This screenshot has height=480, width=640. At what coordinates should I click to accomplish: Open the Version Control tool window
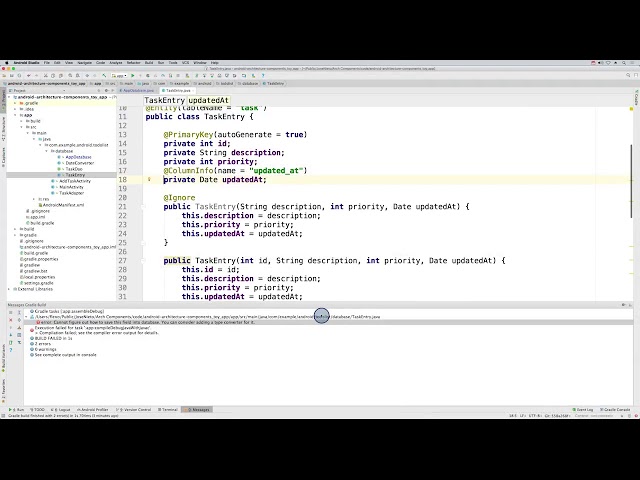pyautogui.click(x=133, y=409)
